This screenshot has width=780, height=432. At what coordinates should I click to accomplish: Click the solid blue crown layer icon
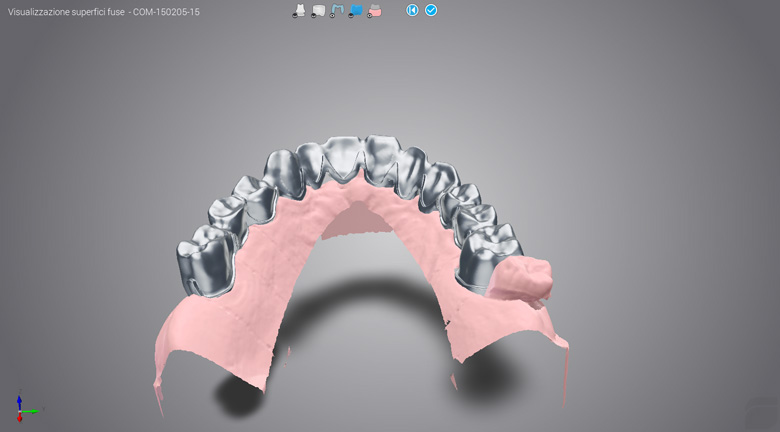point(356,10)
